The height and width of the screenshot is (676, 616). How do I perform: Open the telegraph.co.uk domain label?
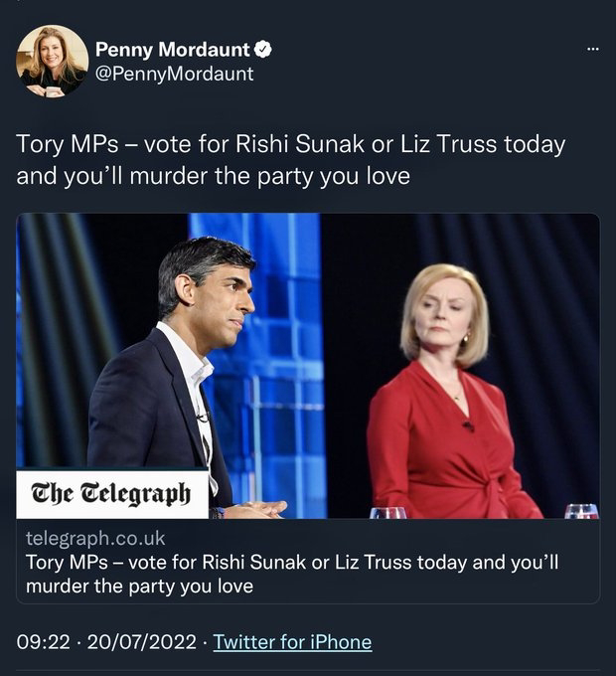95,539
